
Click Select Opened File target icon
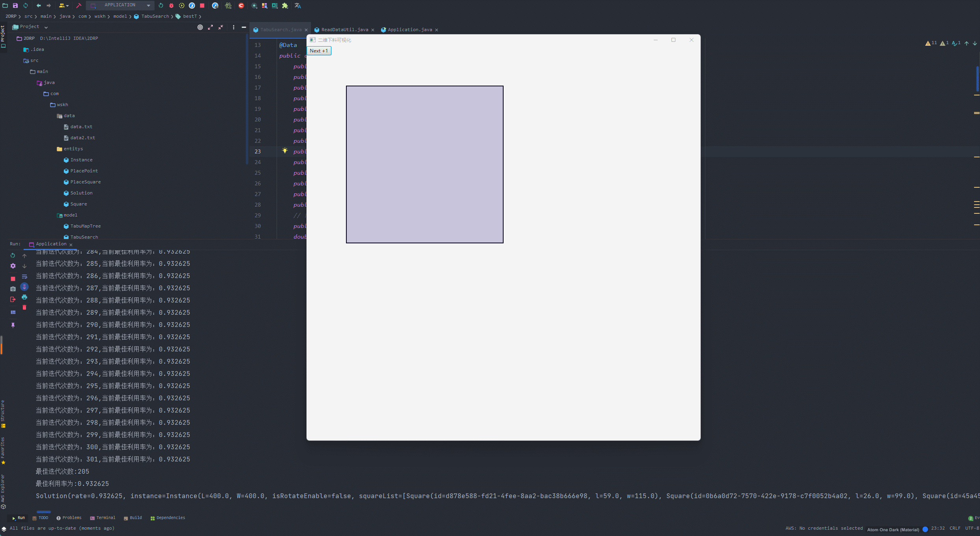tap(200, 27)
